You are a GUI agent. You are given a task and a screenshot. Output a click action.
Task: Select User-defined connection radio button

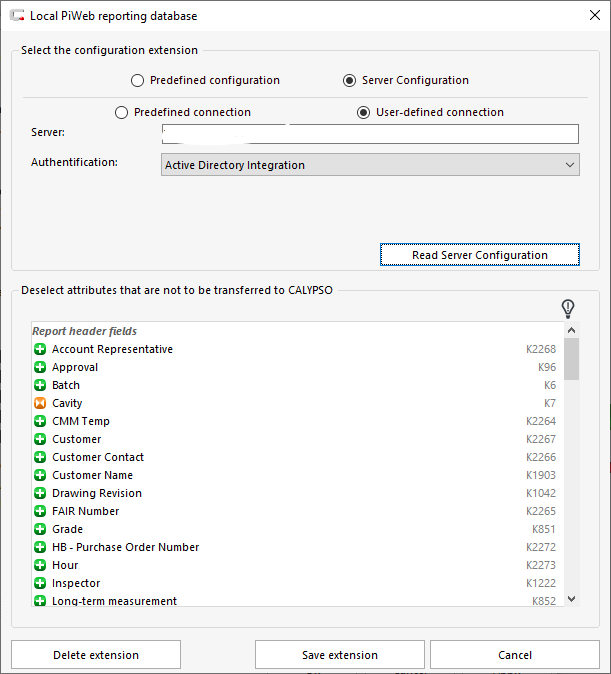pos(363,112)
